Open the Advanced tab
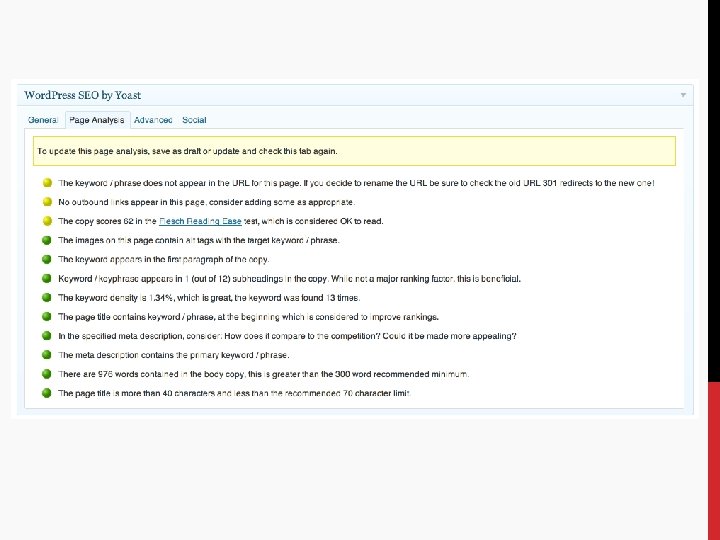This screenshot has height=540, width=720. 153,120
